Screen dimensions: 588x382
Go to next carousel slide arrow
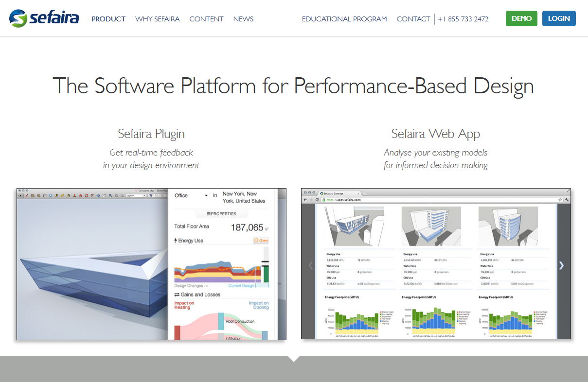[561, 265]
